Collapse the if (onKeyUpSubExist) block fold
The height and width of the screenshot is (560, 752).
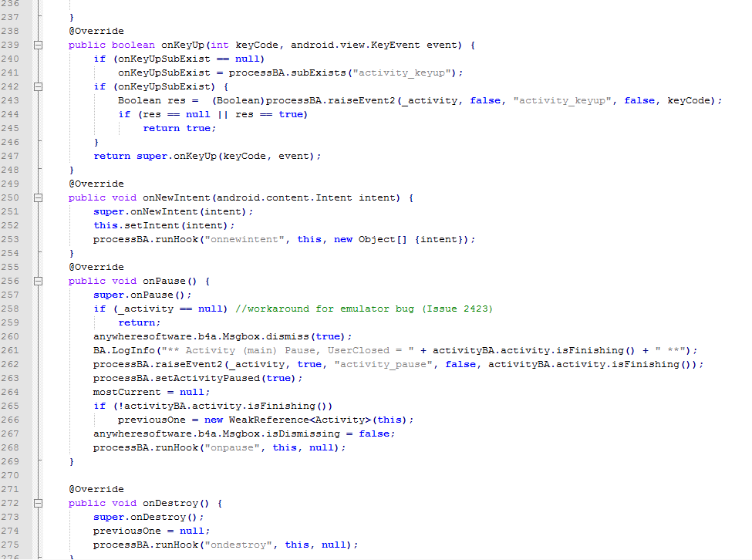point(39,87)
